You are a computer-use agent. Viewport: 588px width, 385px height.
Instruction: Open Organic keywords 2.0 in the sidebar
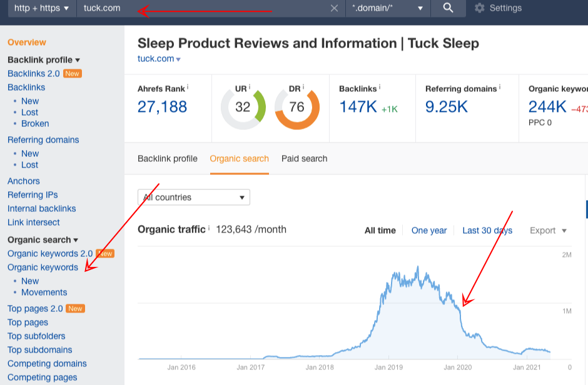pos(50,254)
